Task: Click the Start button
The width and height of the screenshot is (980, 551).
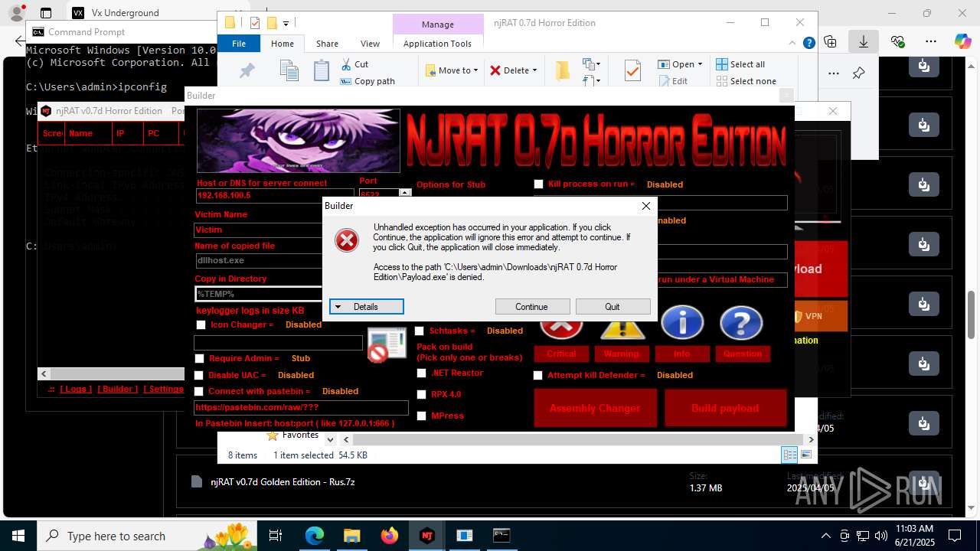Action: tap(18, 536)
